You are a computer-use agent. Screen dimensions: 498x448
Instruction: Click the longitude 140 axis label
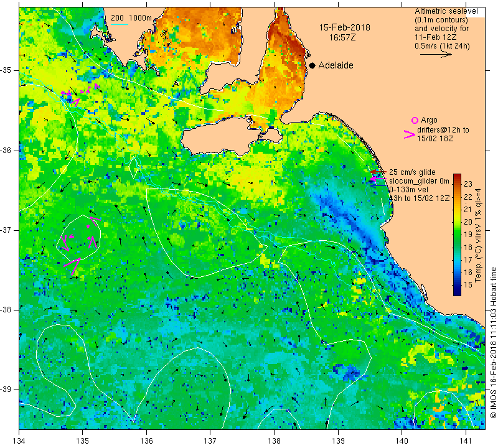pos(402,441)
